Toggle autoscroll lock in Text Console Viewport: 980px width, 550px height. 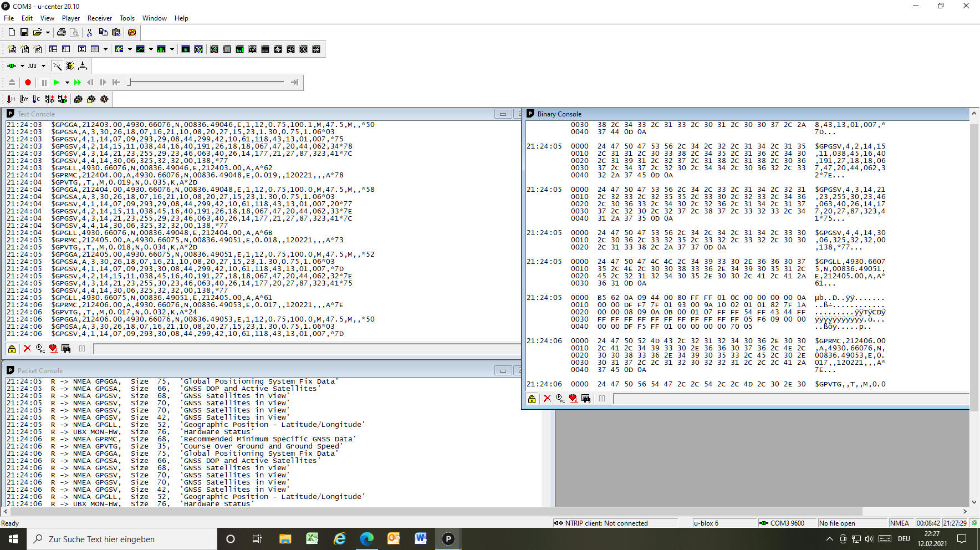[x=12, y=349]
